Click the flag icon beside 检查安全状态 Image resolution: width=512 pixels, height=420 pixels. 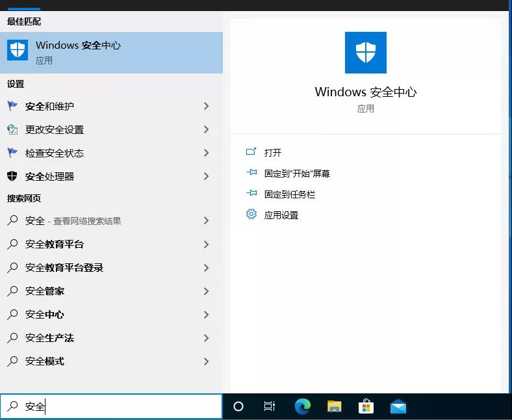(12, 153)
